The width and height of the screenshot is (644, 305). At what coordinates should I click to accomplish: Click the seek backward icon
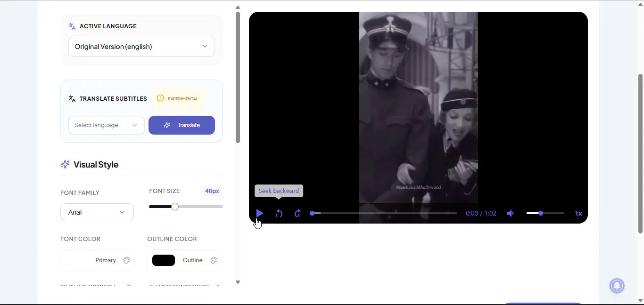coord(279,214)
